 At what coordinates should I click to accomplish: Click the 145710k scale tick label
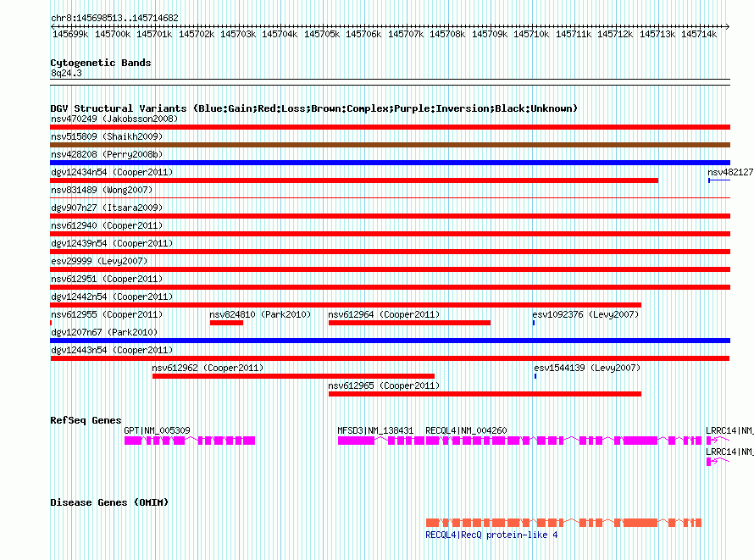click(x=531, y=34)
